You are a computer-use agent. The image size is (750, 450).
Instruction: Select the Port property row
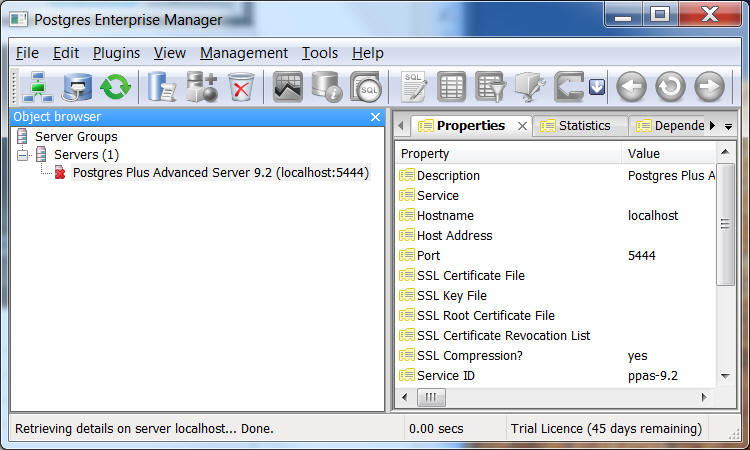point(557,255)
